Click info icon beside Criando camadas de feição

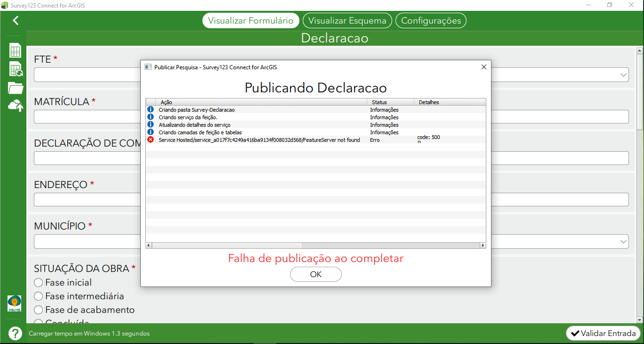point(151,132)
